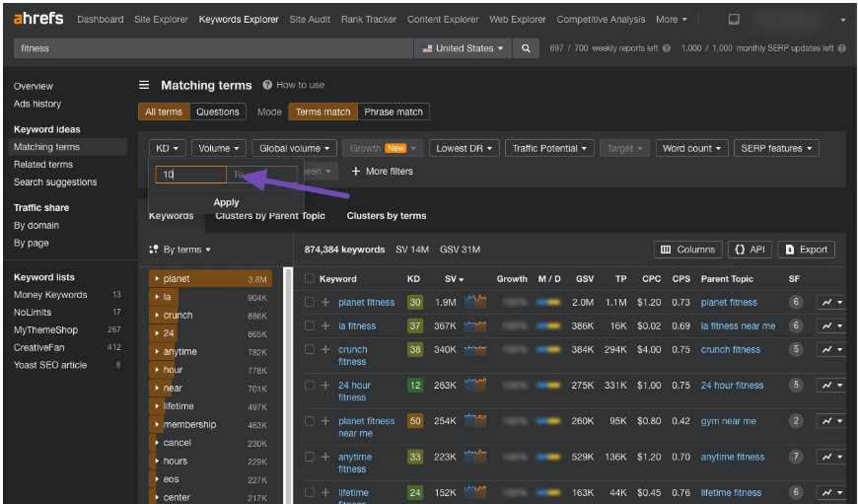Open the Global volume filter dropdown
The image size is (858, 504).
295,148
